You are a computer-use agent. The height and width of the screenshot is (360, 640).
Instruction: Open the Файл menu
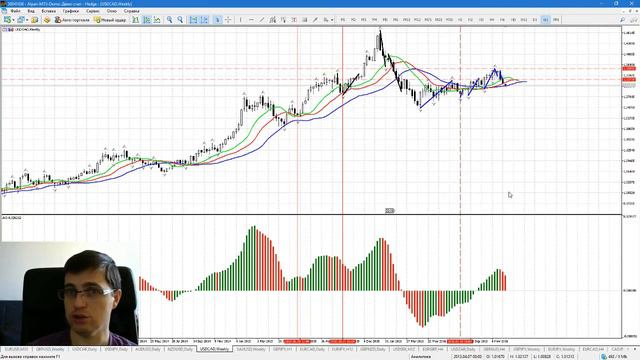15,11
